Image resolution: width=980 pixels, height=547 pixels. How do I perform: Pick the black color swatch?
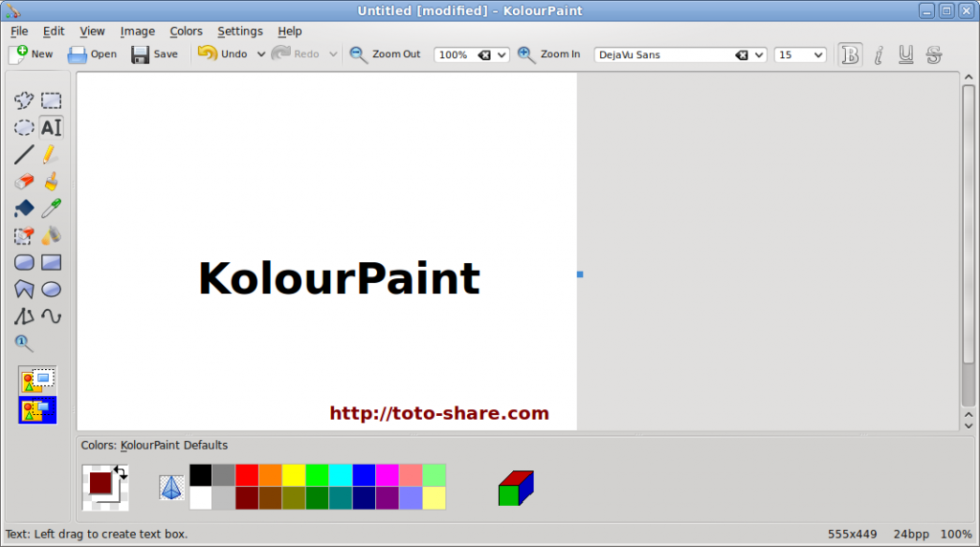tap(201, 475)
